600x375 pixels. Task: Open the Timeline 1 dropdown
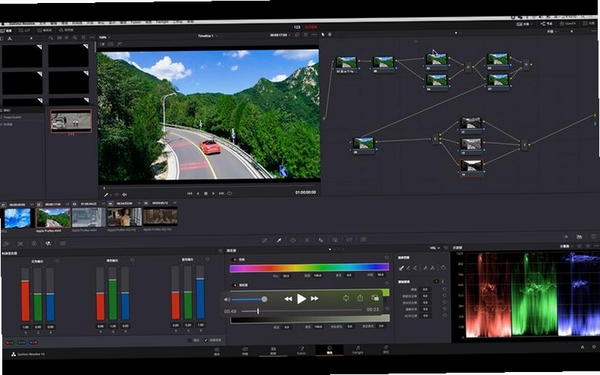(x=208, y=36)
